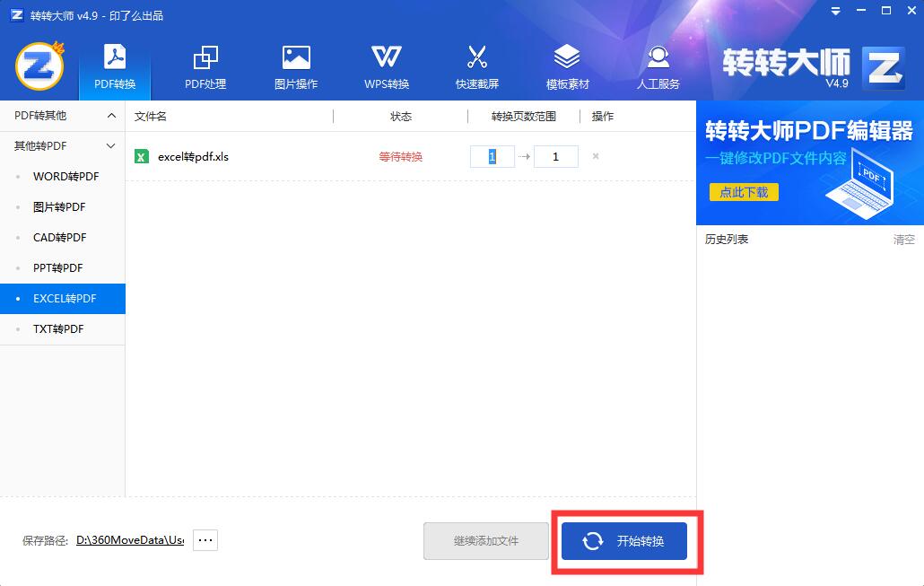The height and width of the screenshot is (586, 924).
Task: Minimize the 转转大师 window
Action: 861,11
